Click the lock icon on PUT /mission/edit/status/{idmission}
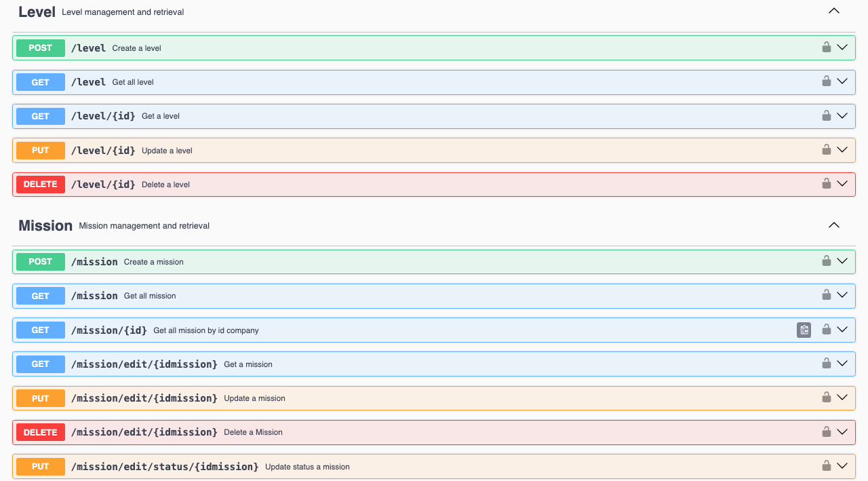Viewport: 868px width, 481px height. pyautogui.click(x=826, y=466)
